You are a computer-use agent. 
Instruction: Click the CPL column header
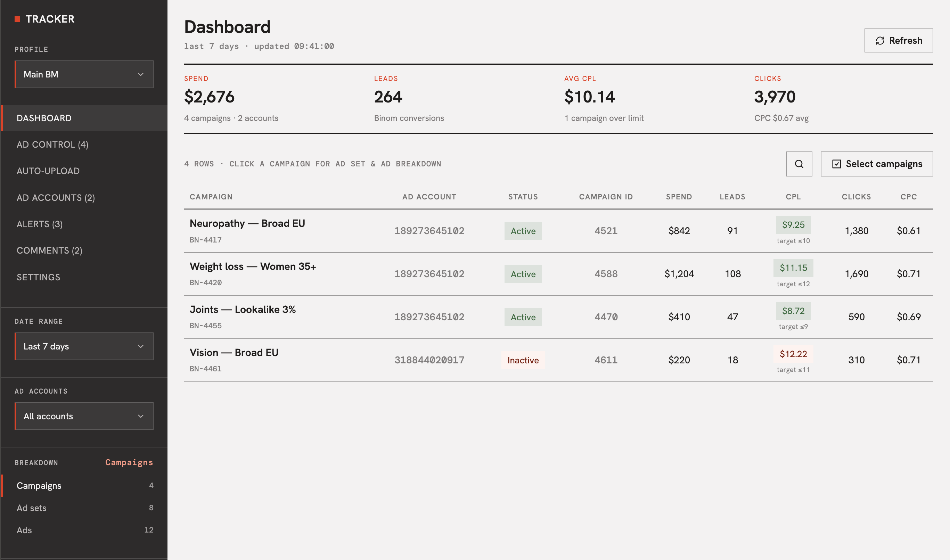[793, 197]
